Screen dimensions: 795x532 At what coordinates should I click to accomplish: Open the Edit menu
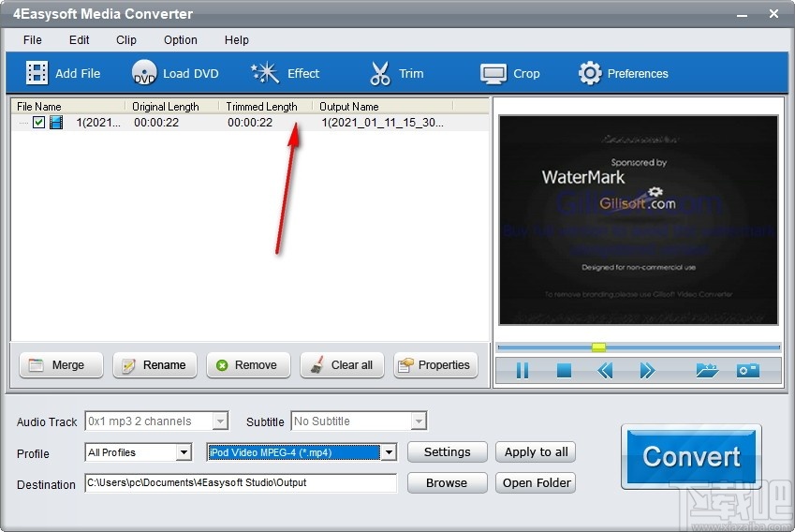(x=79, y=40)
